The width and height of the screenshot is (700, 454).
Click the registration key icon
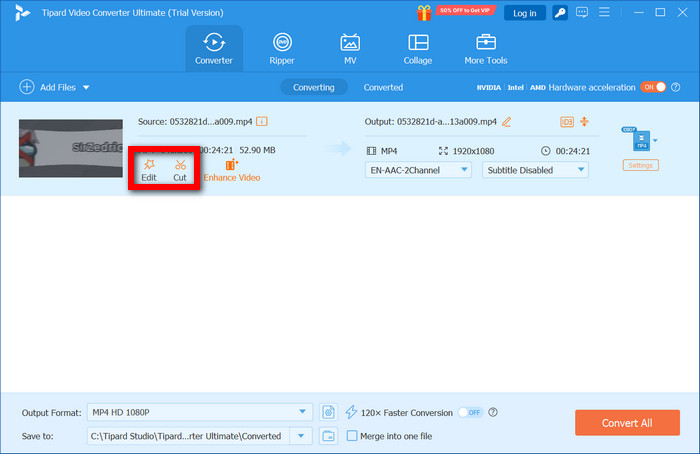point(560,13)
